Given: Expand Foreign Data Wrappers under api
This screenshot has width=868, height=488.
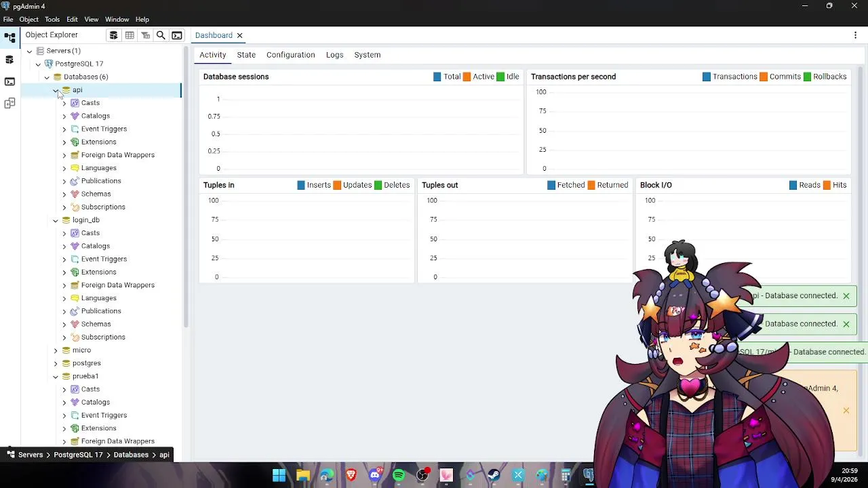Looking at the screenshot, I should (x=64, y=155).
